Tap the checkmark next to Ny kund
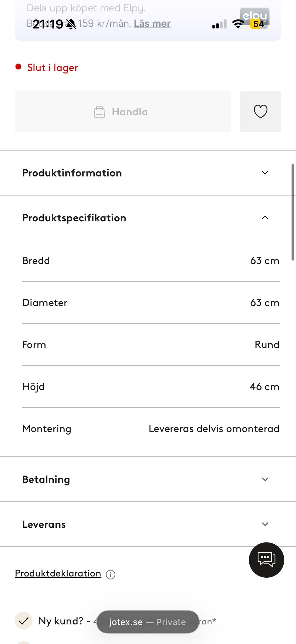 click(x=23, y=621)
